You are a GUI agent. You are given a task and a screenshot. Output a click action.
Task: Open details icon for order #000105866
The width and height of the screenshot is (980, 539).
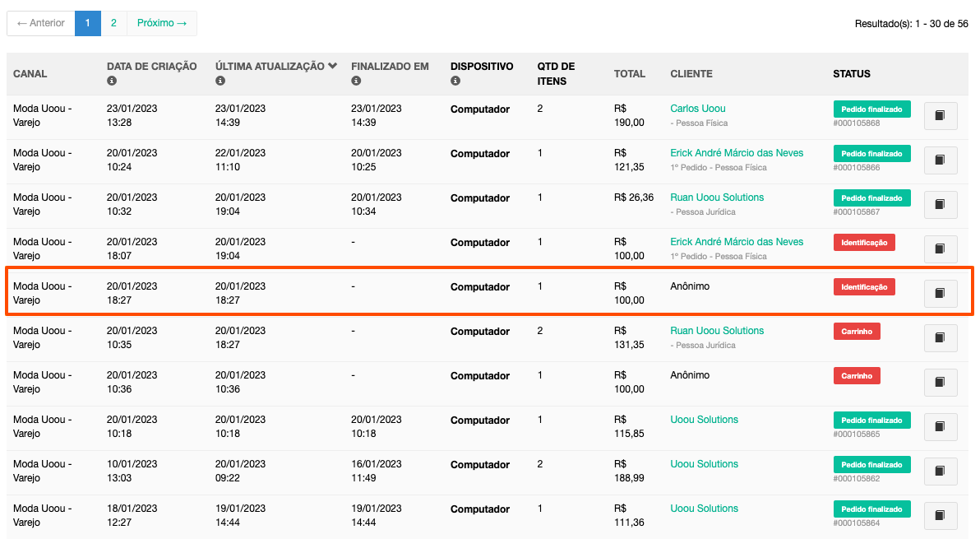pyautogui.click(x=940, y=160)
